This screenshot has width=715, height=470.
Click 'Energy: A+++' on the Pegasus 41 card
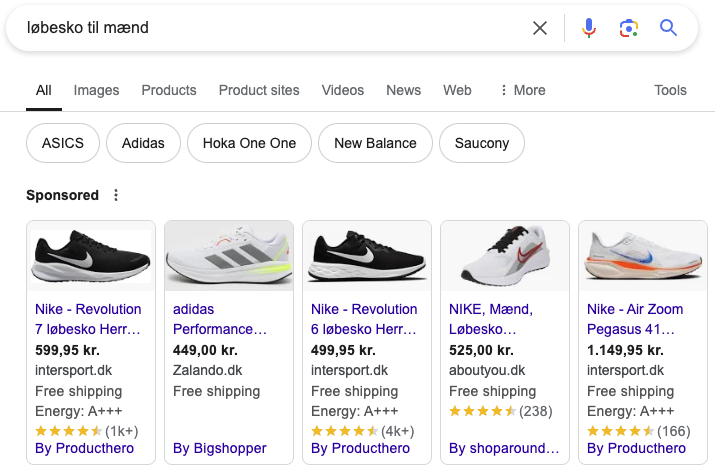pos(630,411)
